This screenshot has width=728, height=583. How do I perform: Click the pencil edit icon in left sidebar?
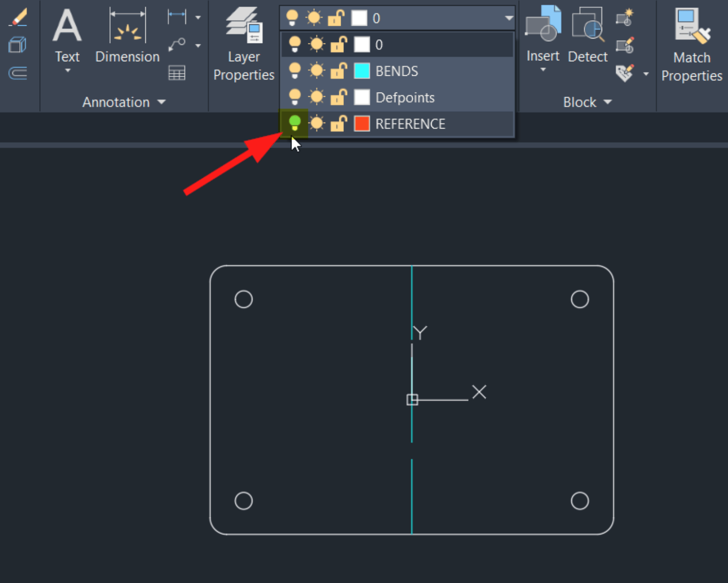[x=19, y=16]
